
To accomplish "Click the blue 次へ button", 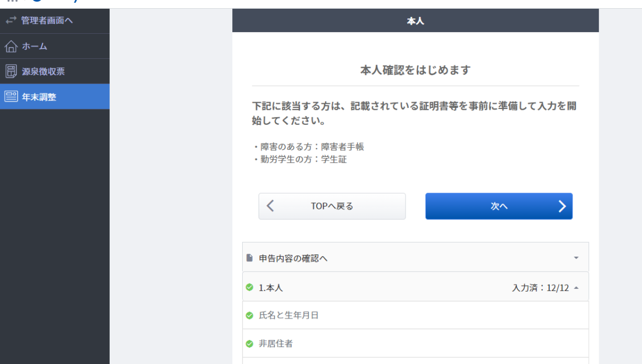I will tap(498, 206).
